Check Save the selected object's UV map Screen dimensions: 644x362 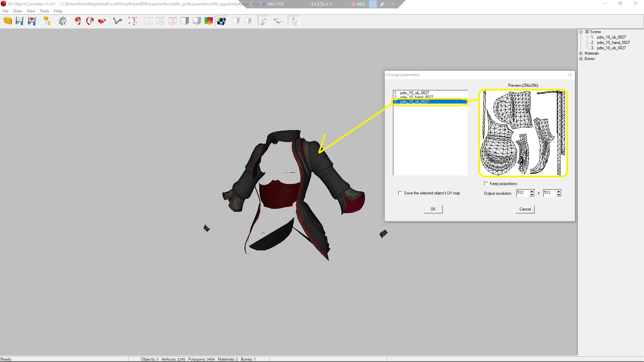point(400,193)
